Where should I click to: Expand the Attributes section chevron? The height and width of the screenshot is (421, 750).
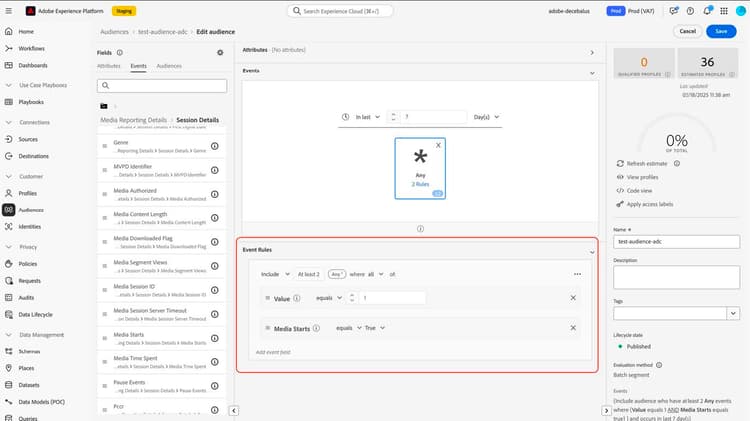[592, 53]
